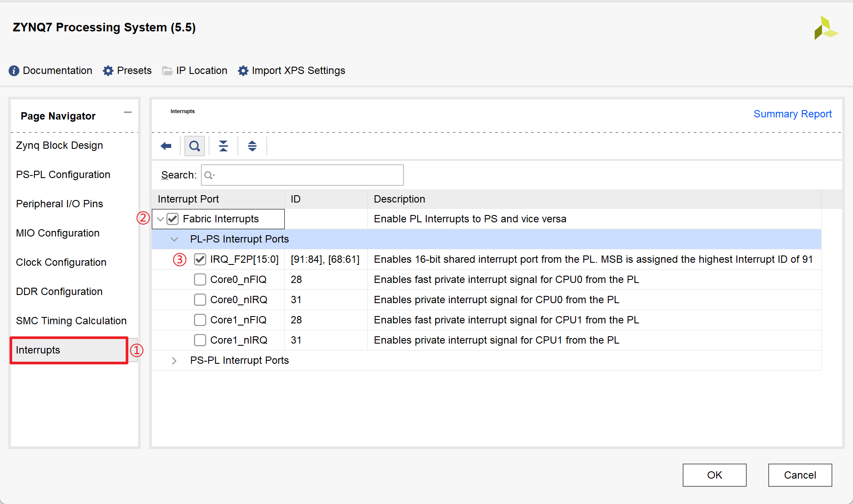This screenshot has height=504, width=853.
Task: Click the Description column header
Action: coord(594,199)
